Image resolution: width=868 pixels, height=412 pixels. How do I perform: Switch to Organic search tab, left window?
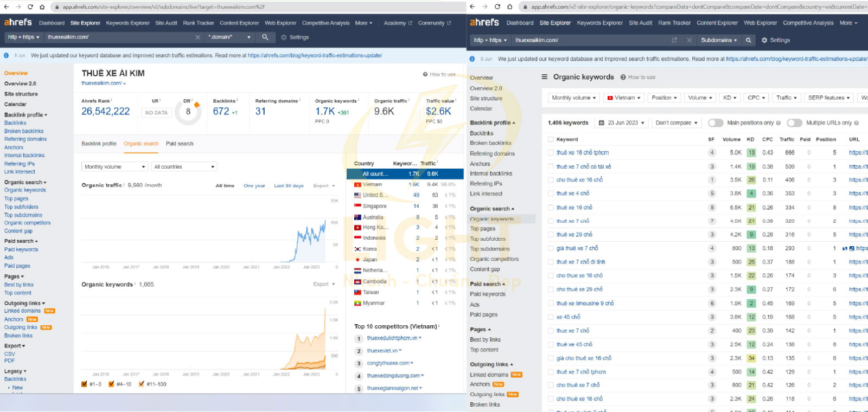141,144
